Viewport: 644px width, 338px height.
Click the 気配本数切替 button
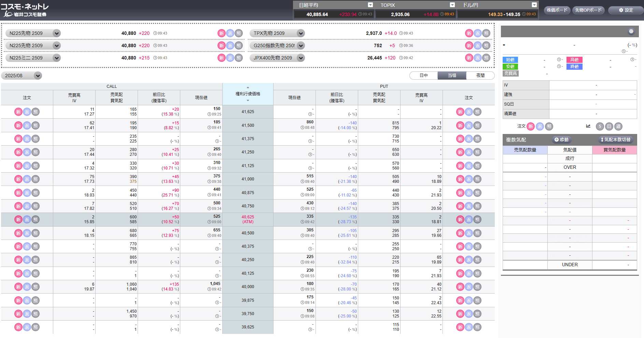point(616,140)
